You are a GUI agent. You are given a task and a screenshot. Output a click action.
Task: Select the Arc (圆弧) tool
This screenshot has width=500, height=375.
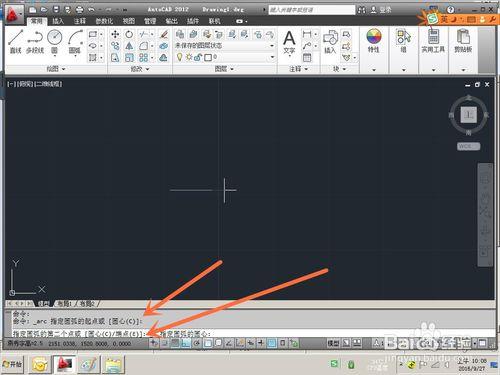point(75,41)
